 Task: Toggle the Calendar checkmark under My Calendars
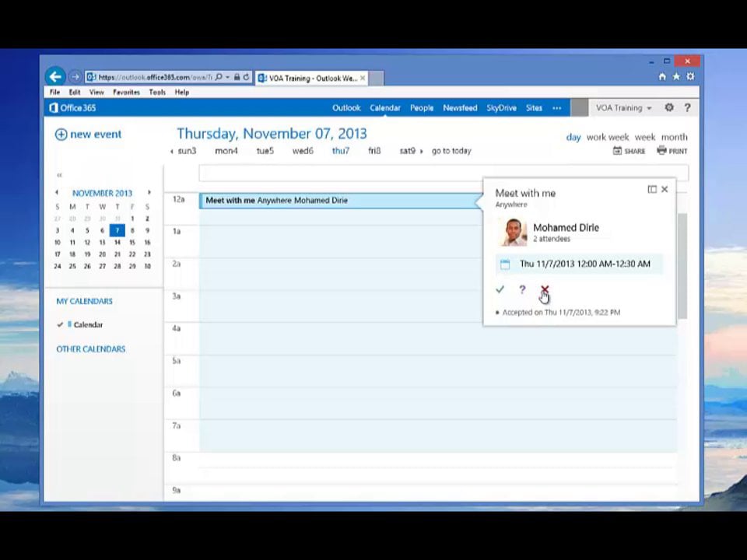click(60, 325)
